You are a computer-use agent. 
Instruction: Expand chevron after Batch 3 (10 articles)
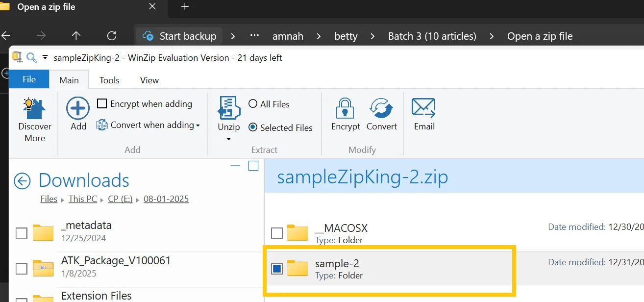492,36
